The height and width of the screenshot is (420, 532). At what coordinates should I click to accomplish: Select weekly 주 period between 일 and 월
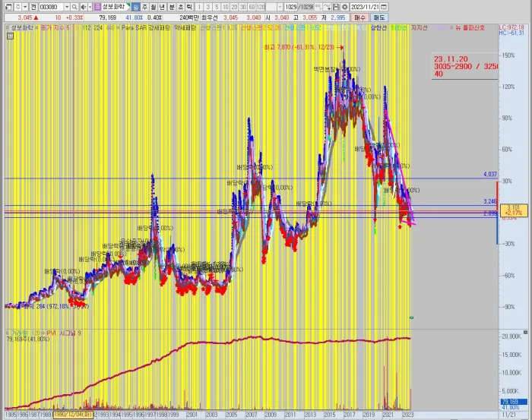[145, 7]
